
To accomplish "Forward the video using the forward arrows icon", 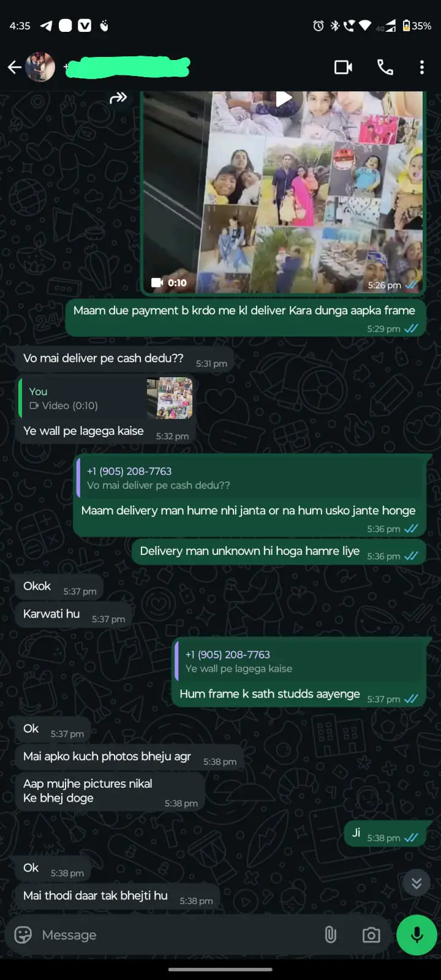I will 118,97.
